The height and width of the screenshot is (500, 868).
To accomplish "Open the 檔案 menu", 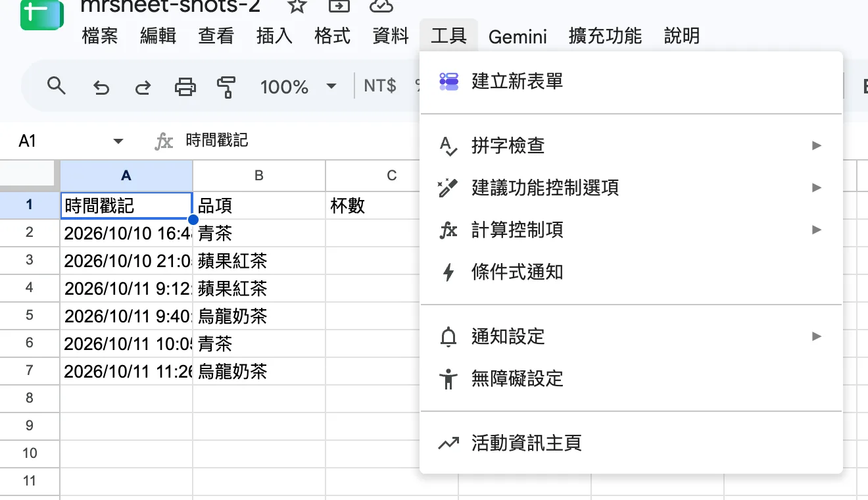I will tap(100, 36).
